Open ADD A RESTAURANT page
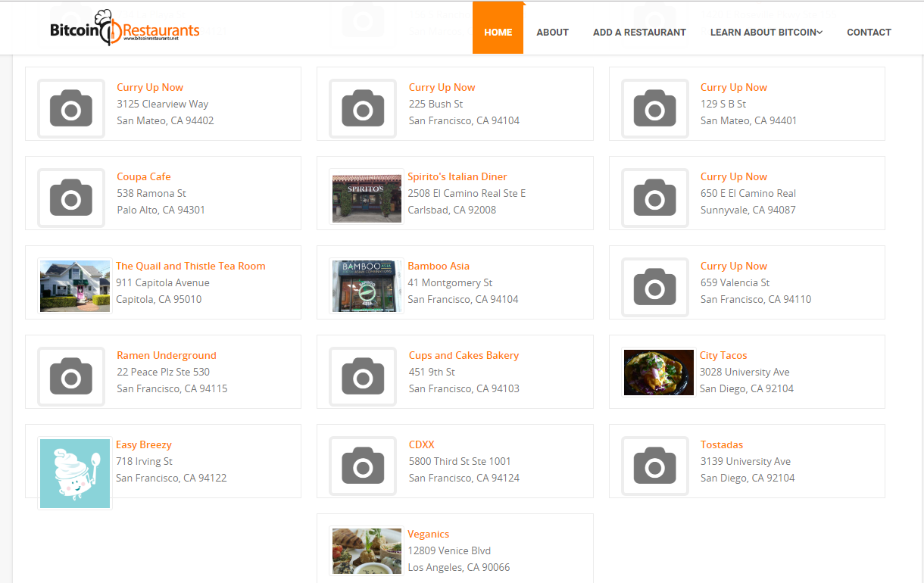The height and width of the screenshot is (583, 924). (639, 32)
